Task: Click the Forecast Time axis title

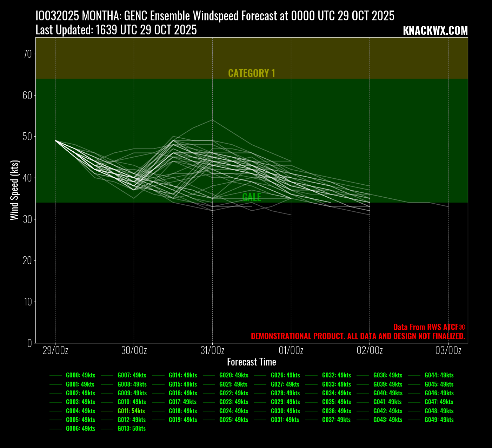Action: [x=252, y=362]
